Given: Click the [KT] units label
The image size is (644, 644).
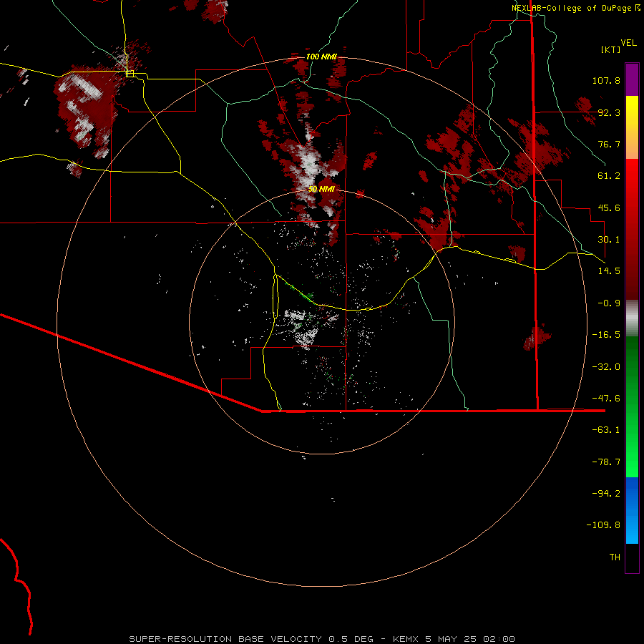Looking at the screenshot, I should pyautogui.click(x=611, y=49).
